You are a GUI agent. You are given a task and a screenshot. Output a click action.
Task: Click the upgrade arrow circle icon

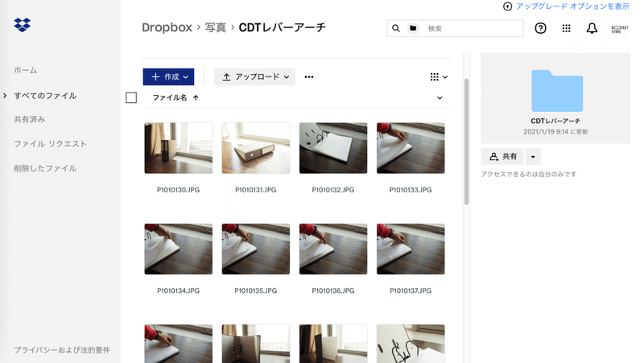(508, 6)
